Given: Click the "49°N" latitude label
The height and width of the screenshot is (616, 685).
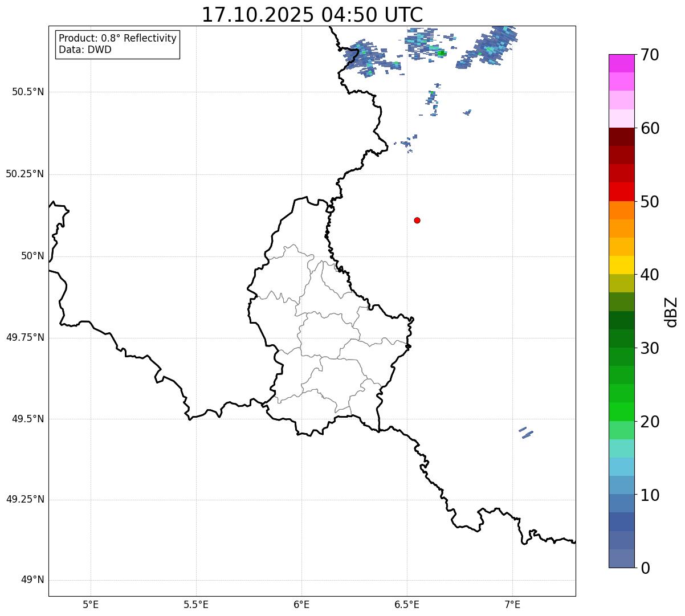Looking at the screenshot, I should point(32,580).
